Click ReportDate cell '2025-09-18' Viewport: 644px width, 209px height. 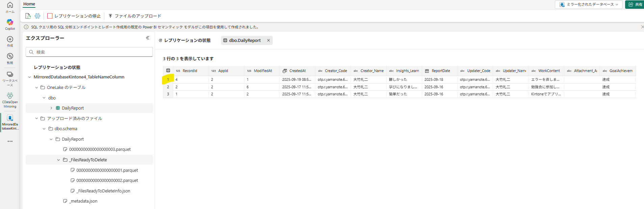pyautogui.click(x=440, y=79)
